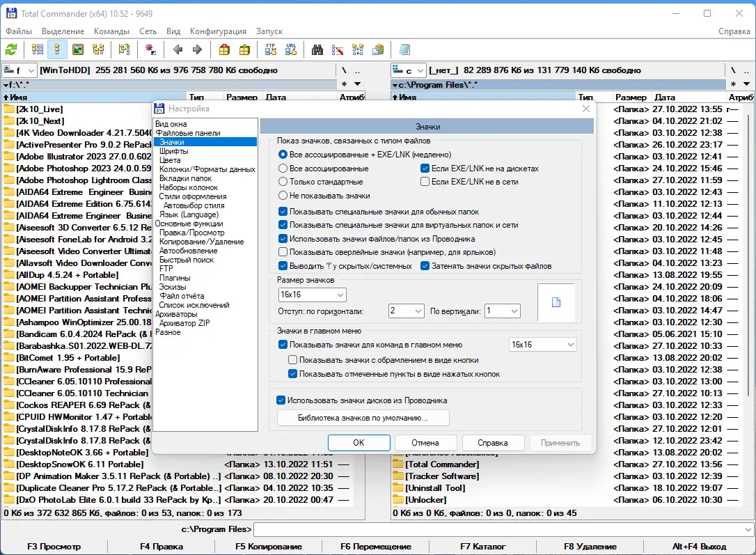Screen dimensions: 756x555
Task: Click the copy names to clipboard icon
Action: coord(379,49)
